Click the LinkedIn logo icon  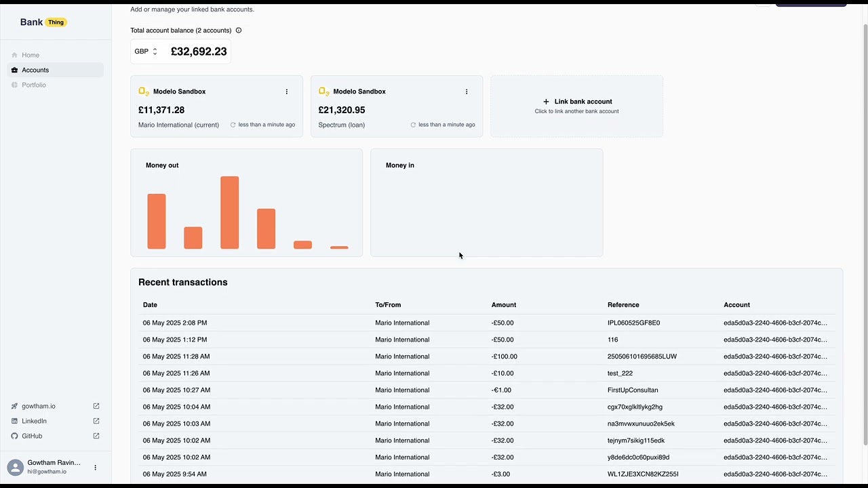click(14, 421)
